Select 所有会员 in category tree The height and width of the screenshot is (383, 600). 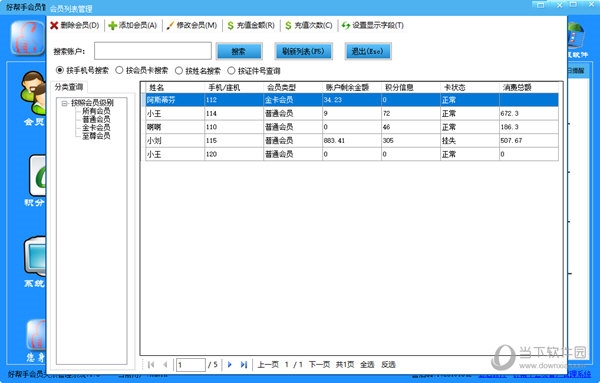(x=96, y=111)
